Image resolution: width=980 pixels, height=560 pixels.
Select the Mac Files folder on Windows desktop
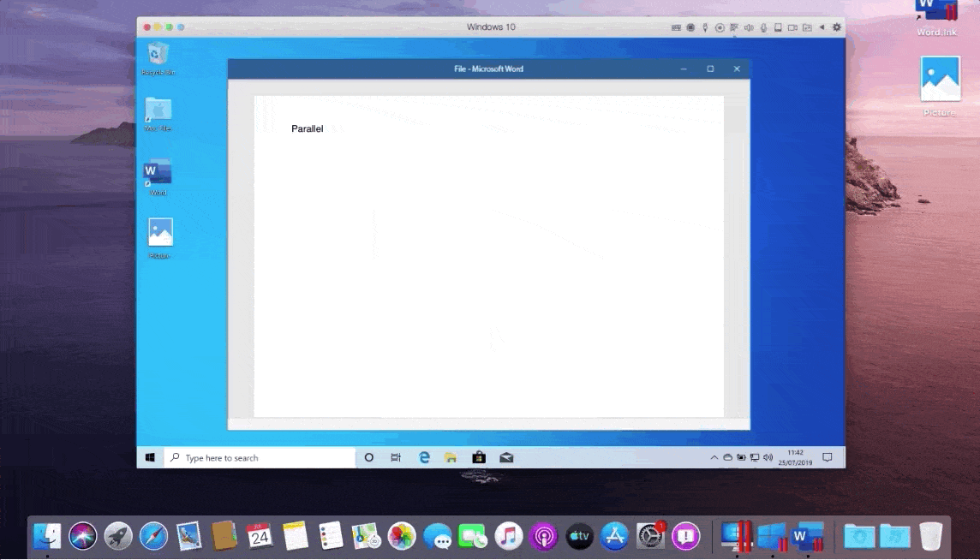[x=158, y=115]
